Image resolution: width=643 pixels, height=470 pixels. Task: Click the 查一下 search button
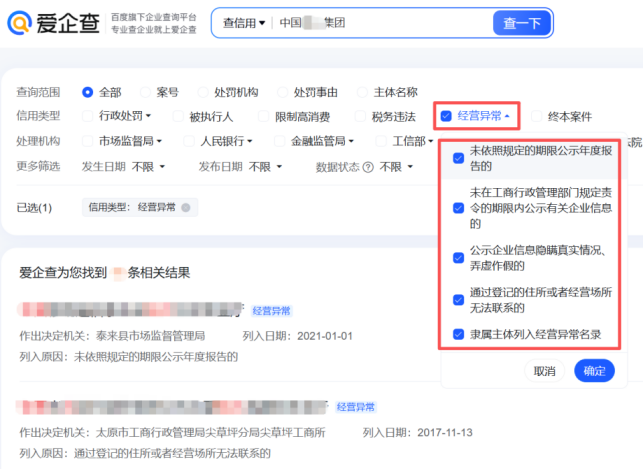[521, 23]
